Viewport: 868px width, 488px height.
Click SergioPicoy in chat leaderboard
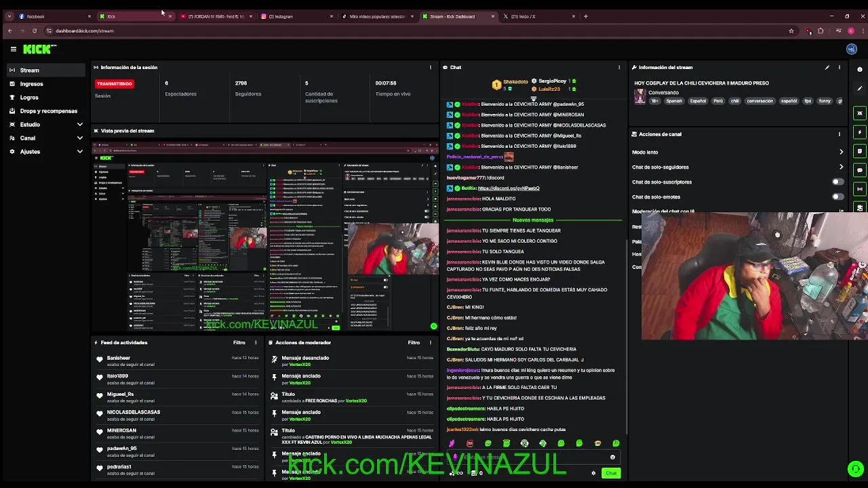553,81
